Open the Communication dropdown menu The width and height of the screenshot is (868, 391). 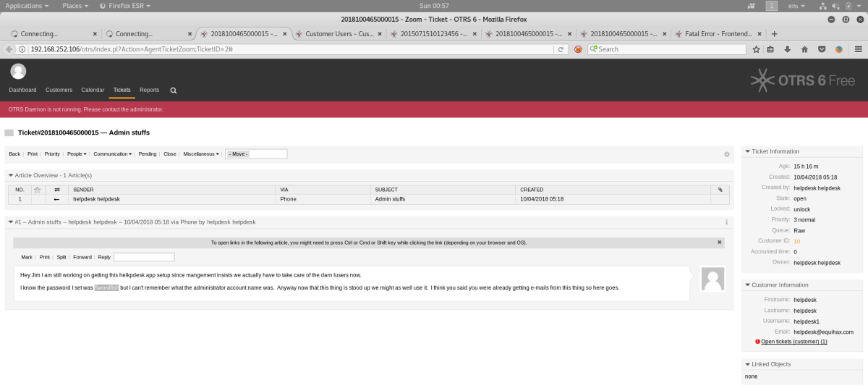tap(112, 154)
